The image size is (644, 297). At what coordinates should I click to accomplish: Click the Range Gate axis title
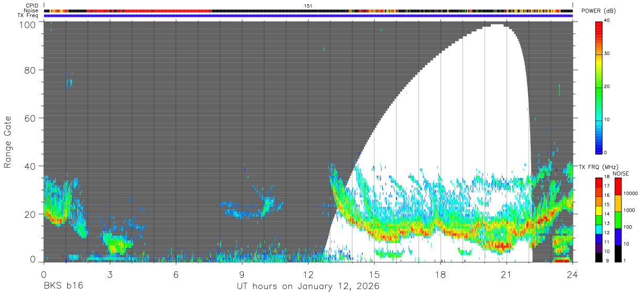tap(8, 141)
